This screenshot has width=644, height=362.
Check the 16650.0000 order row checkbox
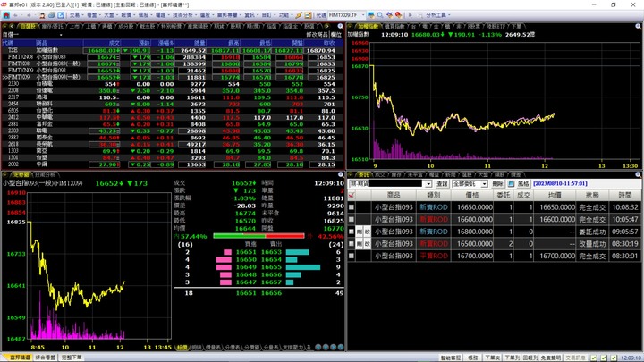pos(352,207)
